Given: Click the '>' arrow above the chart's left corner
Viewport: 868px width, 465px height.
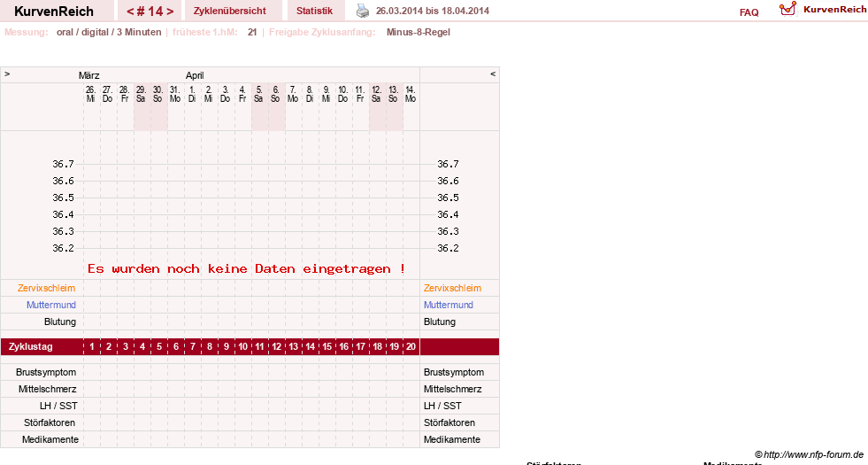Looking at the screenshot, I should tap(7, 74).
